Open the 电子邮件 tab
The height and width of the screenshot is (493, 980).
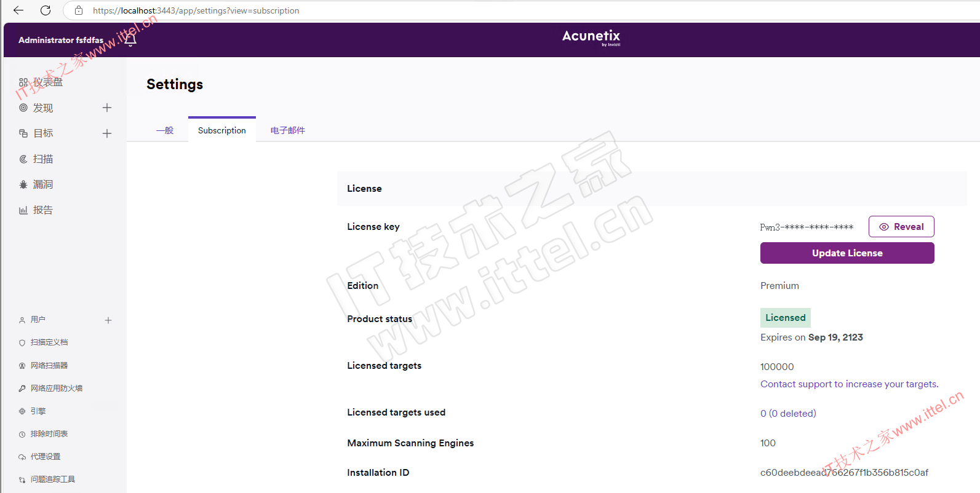(x=288, y=130)
